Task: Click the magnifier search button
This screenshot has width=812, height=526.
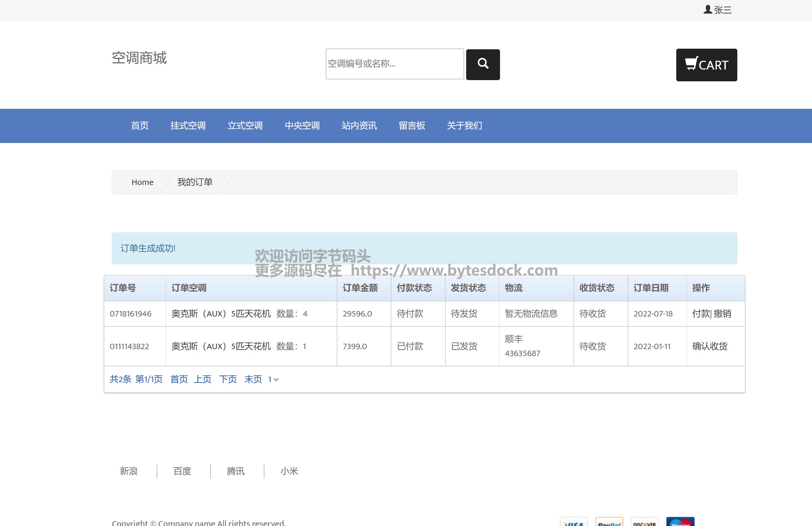Action: click(x=482, y=64)
